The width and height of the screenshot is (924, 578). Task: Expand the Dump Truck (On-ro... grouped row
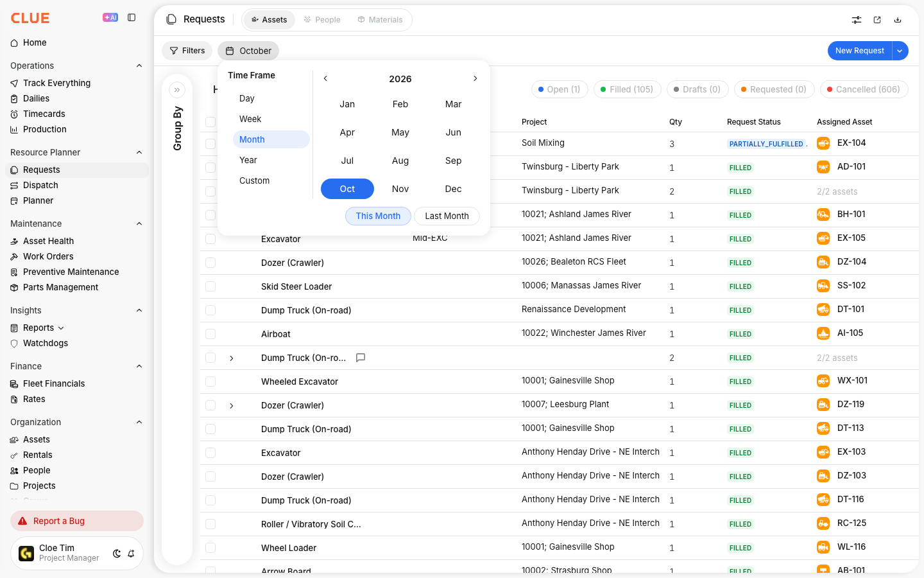point(232,358)
